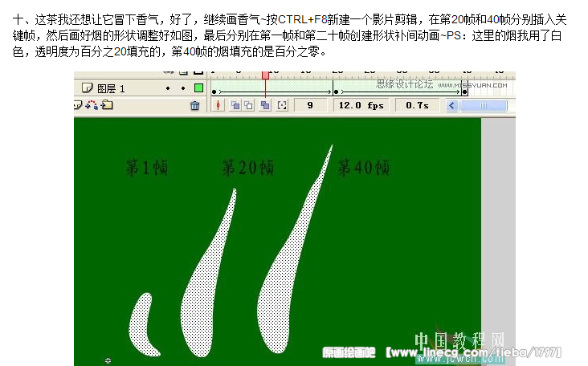Select the first keyframe on timeline

coord(214,91)
